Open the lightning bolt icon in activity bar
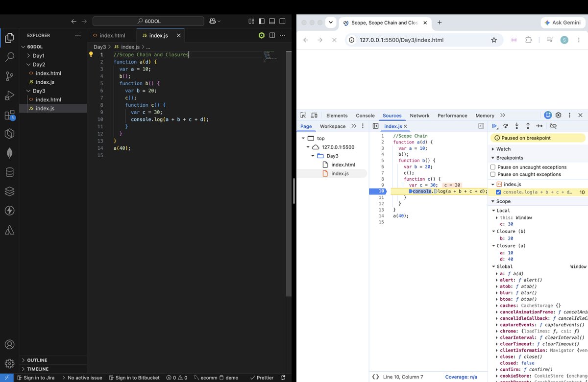 click(9, 211)
